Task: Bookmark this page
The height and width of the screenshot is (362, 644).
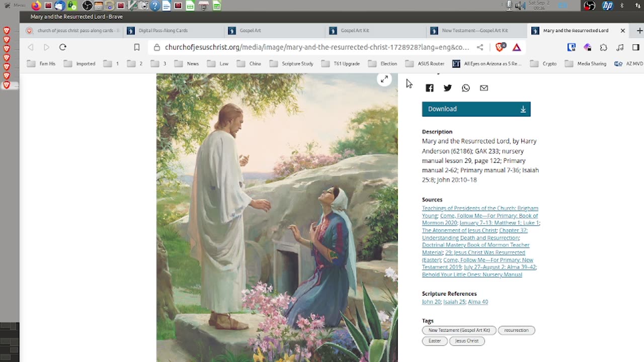Action: [x=136, y=47]
